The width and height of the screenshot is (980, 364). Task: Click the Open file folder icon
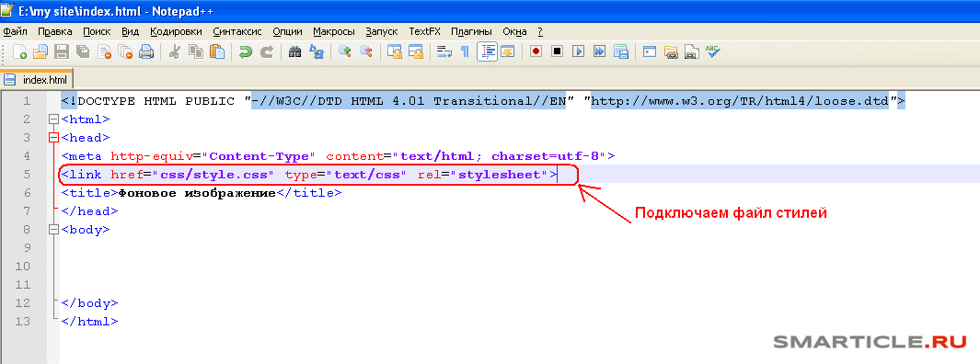40,51
